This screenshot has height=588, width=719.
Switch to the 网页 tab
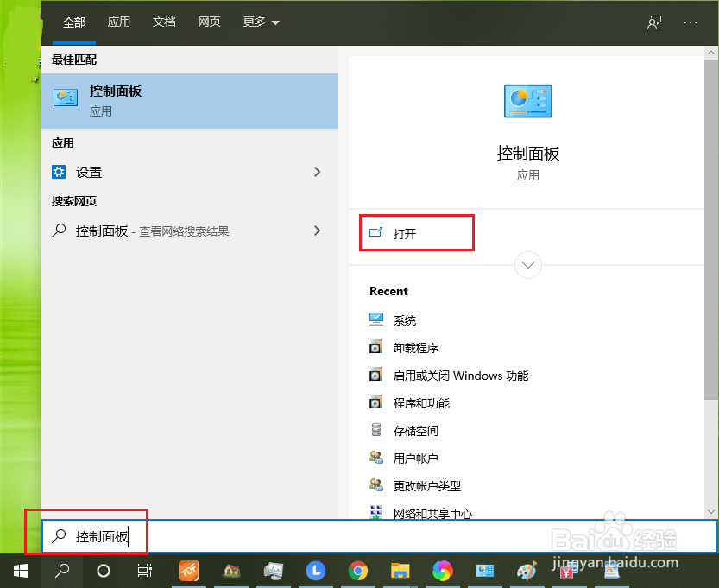point(209,22)
